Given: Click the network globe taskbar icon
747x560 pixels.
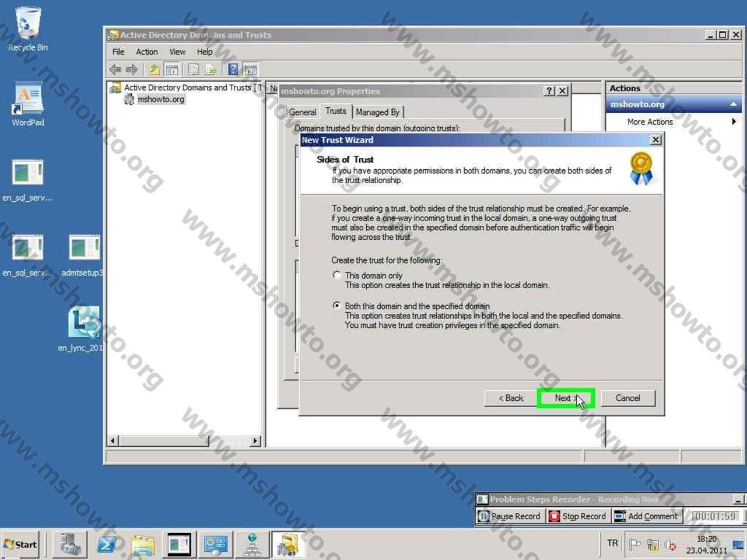Looking at the screenshot, I should [x=251, y=545].
